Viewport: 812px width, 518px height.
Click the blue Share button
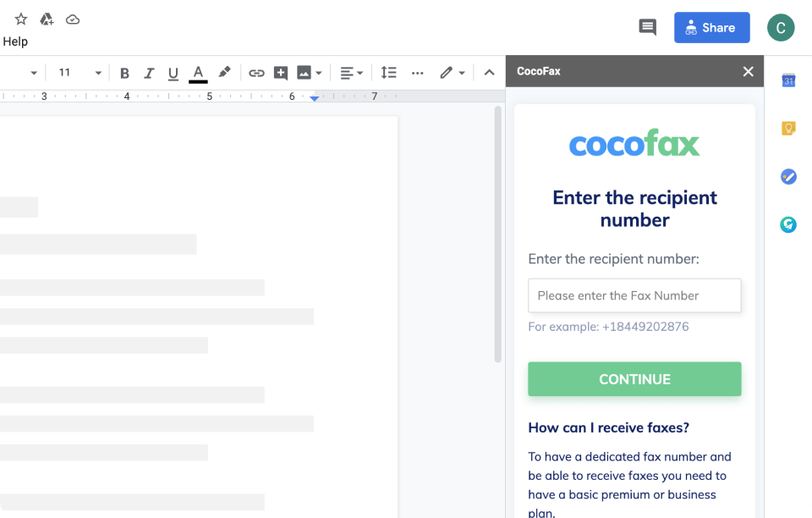coord(711,27)
